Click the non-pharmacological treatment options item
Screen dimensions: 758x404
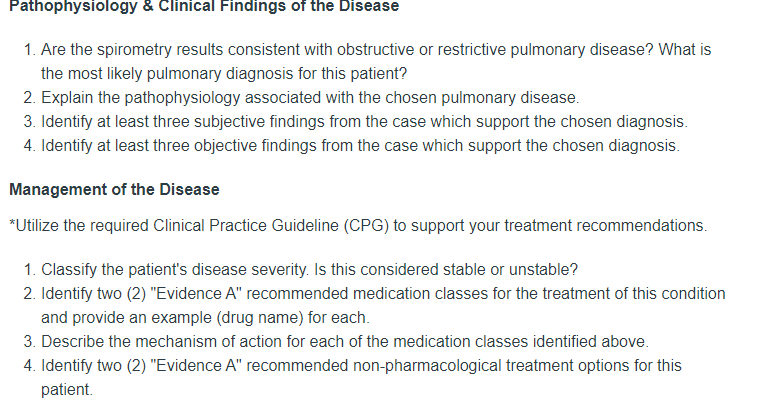[x=361, y=366]
